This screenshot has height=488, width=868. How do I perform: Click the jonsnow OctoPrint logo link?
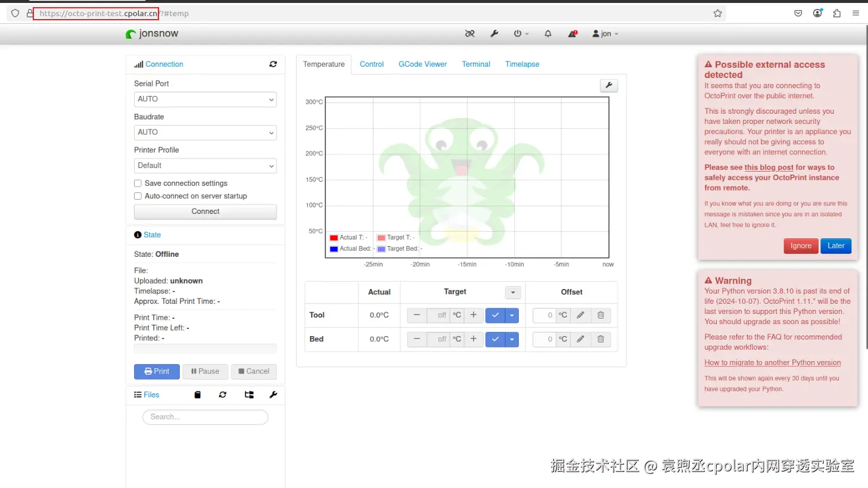pos(153,34)
